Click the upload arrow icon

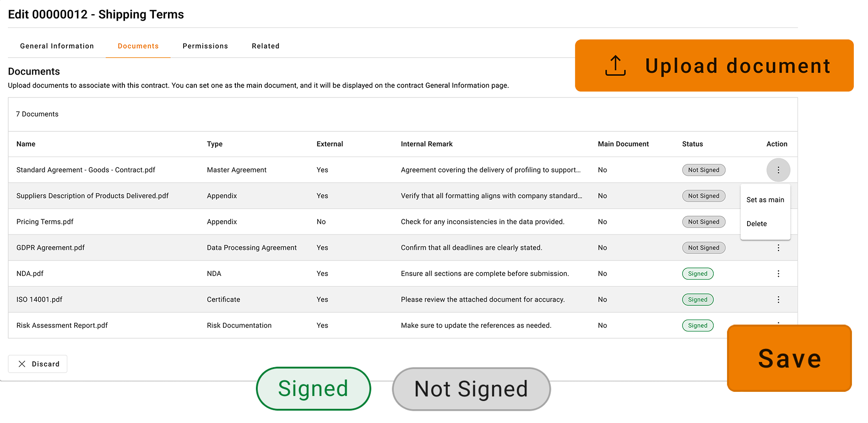click(615, 65)
